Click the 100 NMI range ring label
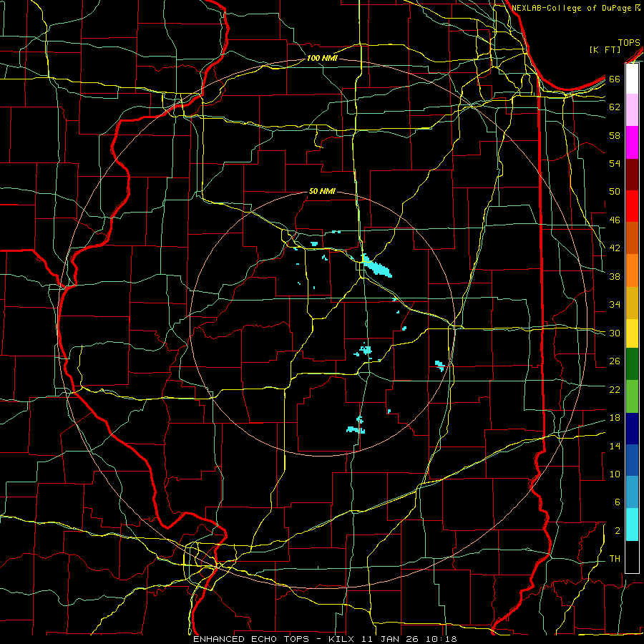This screenshot has width=644, height=644. [x=321, y=58]
